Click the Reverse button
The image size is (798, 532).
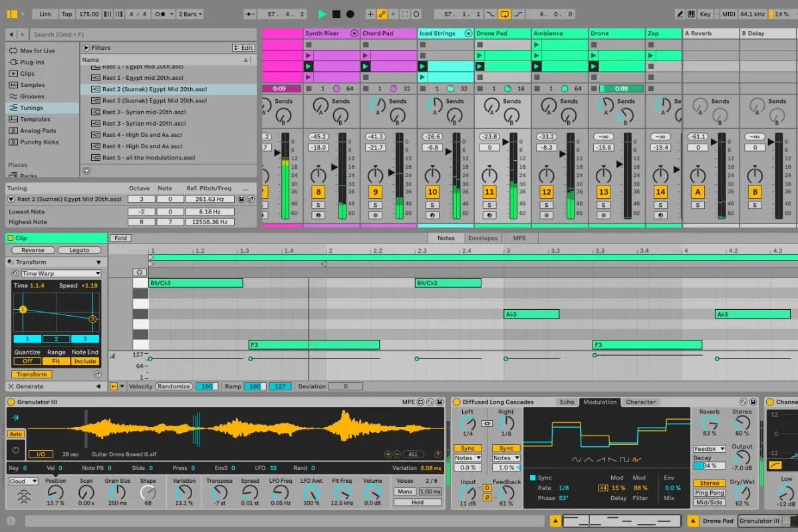point(33,250)
